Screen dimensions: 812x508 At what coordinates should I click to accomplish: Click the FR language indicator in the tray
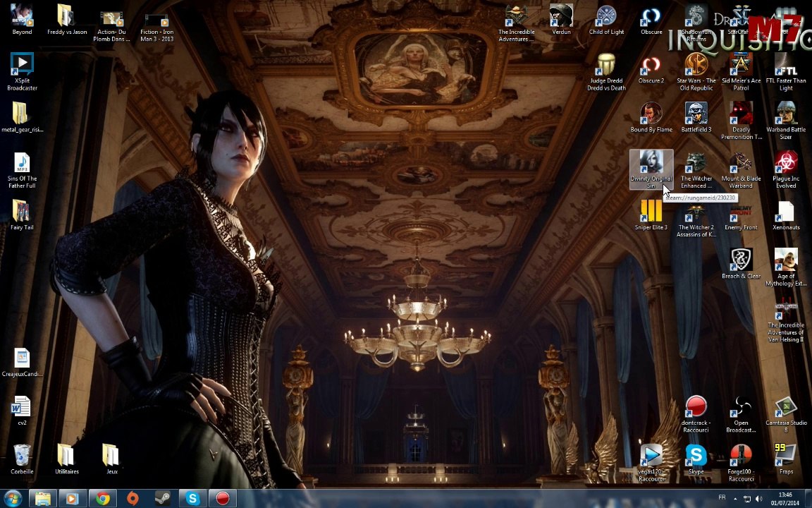coord(722,497)
